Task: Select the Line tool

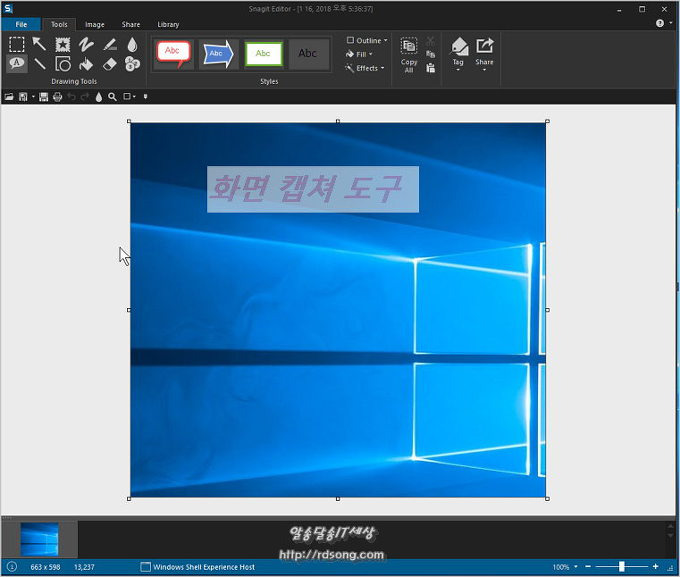Action: tap(39, 64)
